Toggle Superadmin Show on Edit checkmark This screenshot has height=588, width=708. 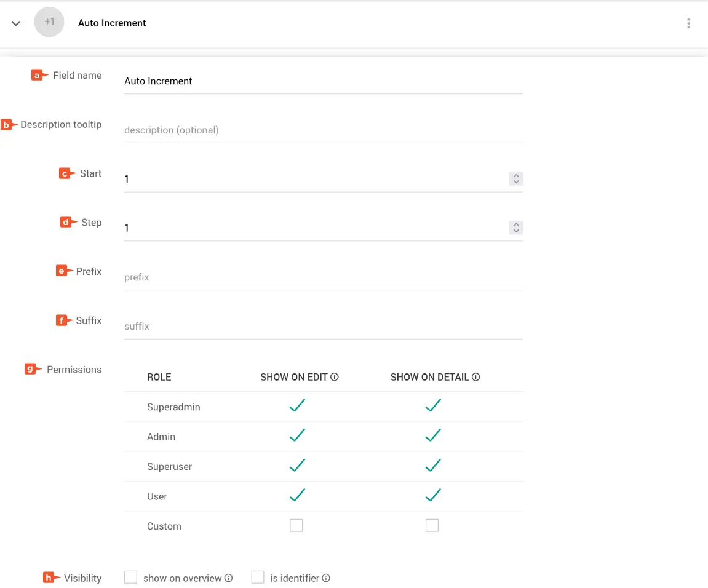click(x=297, y=406)
